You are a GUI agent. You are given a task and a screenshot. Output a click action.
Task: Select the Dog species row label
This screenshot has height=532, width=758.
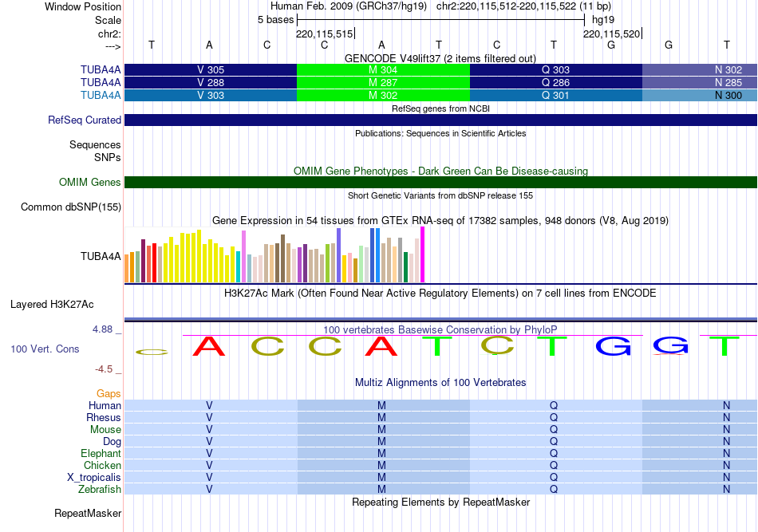[112, 441]
